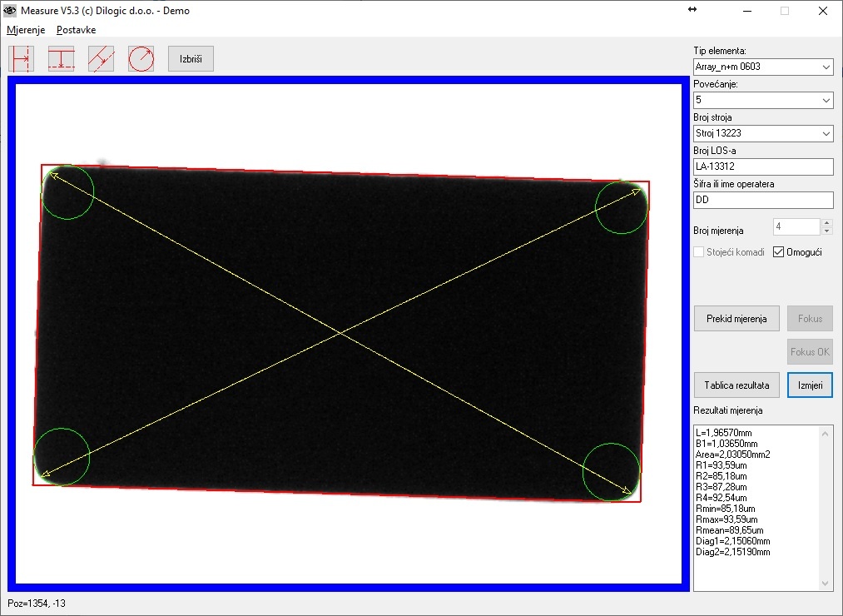Open the Mjerenje menu
Image resolution: width=843 pixels, height=616 pixels.
pos(26,30)
